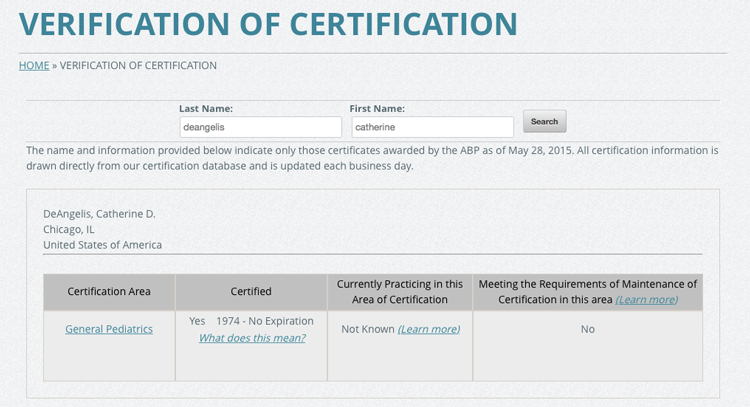Click the '1974 - No Expiration' text
This screenshot has width=750, height=407.
tap(265, 321)
